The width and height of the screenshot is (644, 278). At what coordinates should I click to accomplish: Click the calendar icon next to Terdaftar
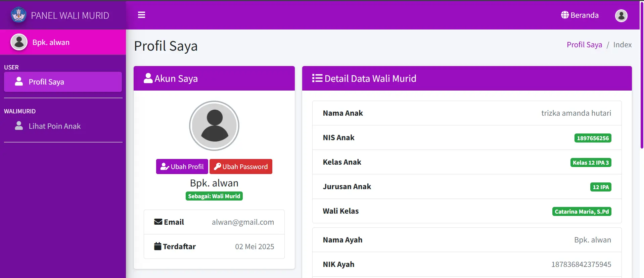click(158, 246)
